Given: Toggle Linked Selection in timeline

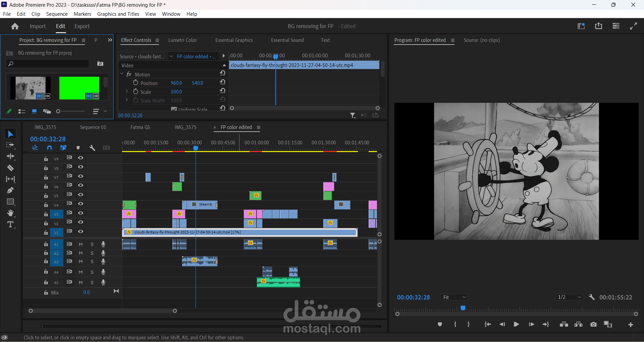Looking at the screenshot, I should [x=63, y=148].
